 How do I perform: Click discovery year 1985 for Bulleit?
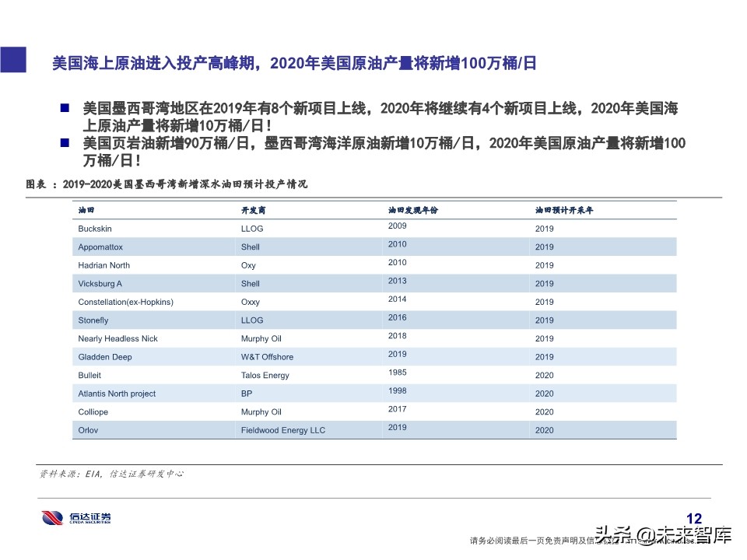coord(398,373)
